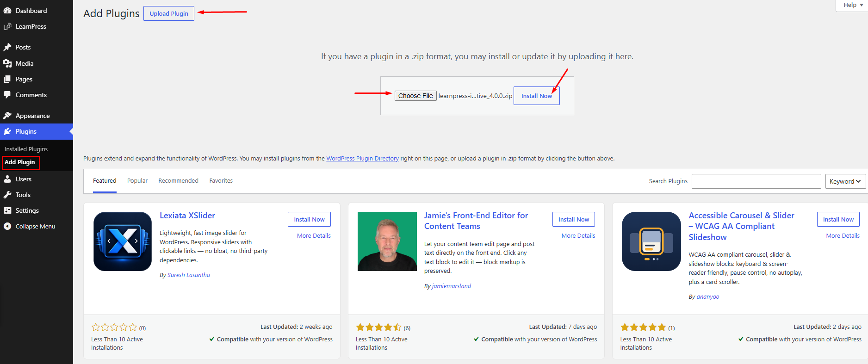This screenshot has width=868, height=364.
Task: Click Jamie's Front-End Editor star rating
Action: point(378,327)
